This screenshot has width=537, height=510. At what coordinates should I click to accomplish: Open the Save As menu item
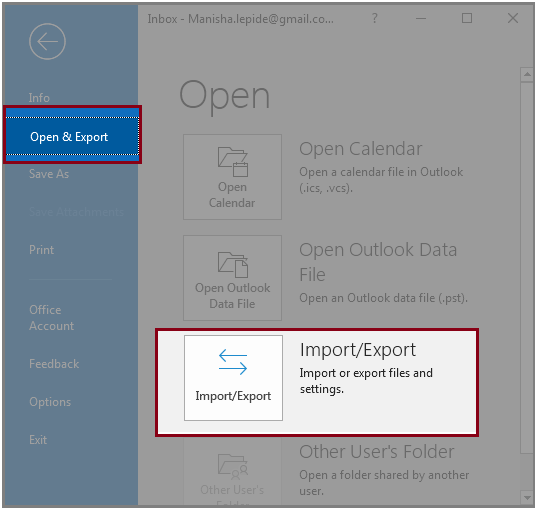tap(49, 174)
